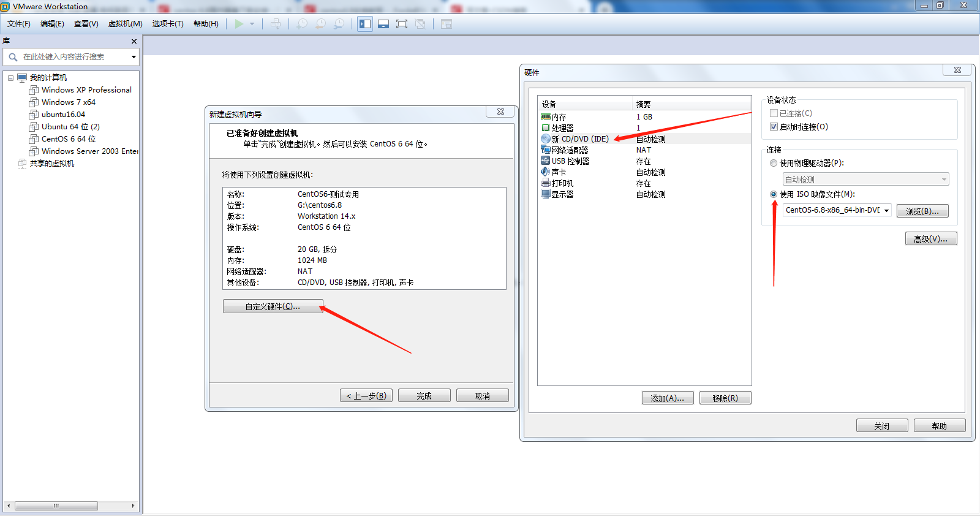Click the wizard 取消 cancel button
Image resolution: width=980 pixels, height=516 pixels.
[x=482, y=396]
